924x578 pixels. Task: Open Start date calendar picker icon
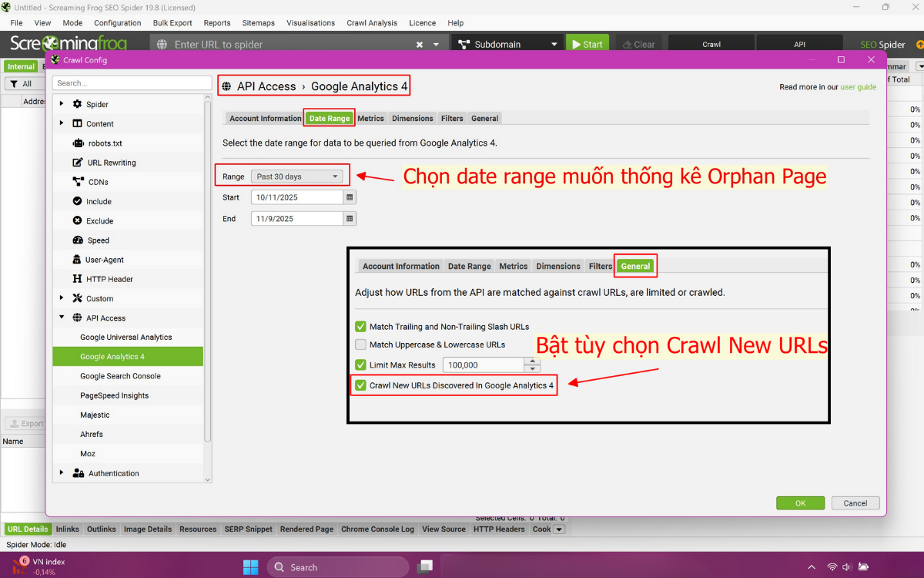(x=350, y=197)
